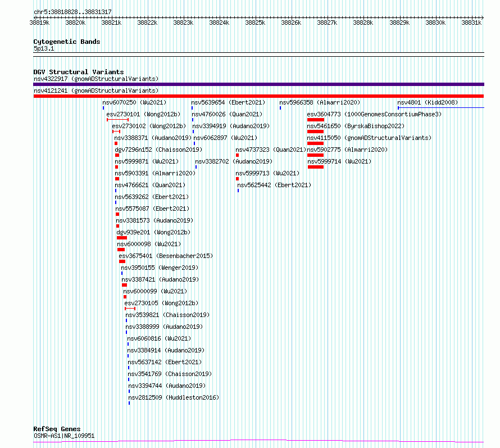Viewport: 500px width, 448px height.
Task: Click nsv3394744 (Audano2019) entry
Action: coord(167,386)
